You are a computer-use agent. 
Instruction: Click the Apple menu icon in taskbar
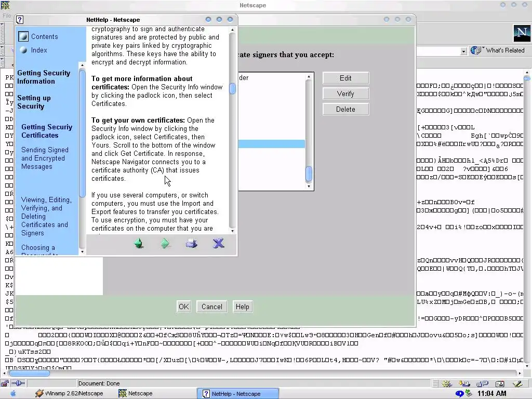point(13,394)
